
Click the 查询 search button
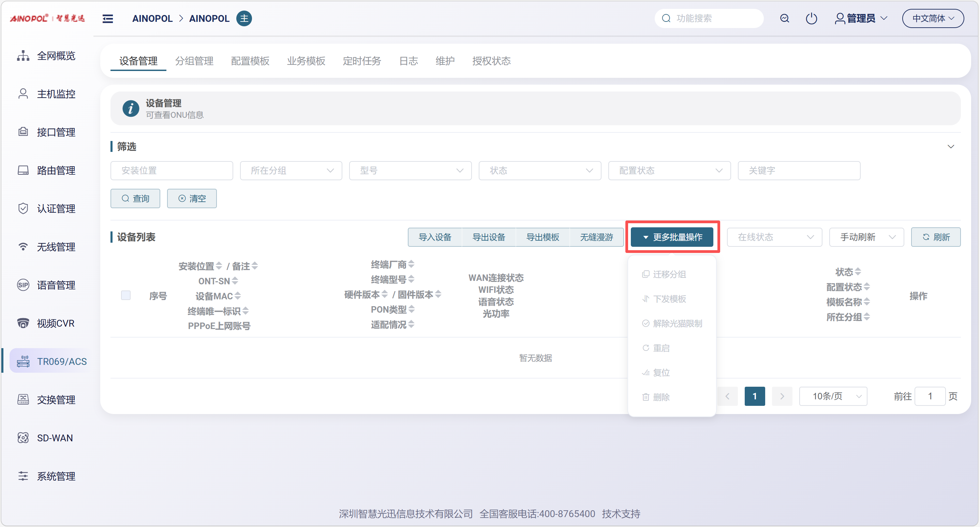pos(135,198)
